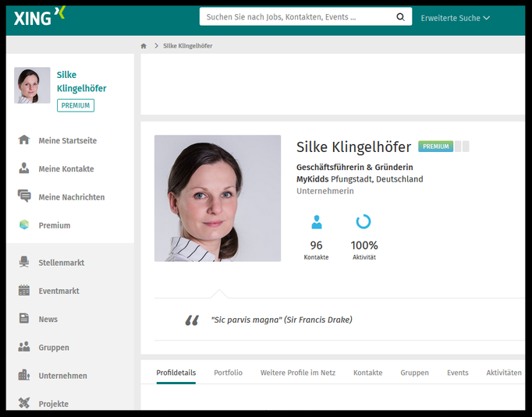
Task: Click the quotation mark icon beside the motto
Action: tap(192, 320)
